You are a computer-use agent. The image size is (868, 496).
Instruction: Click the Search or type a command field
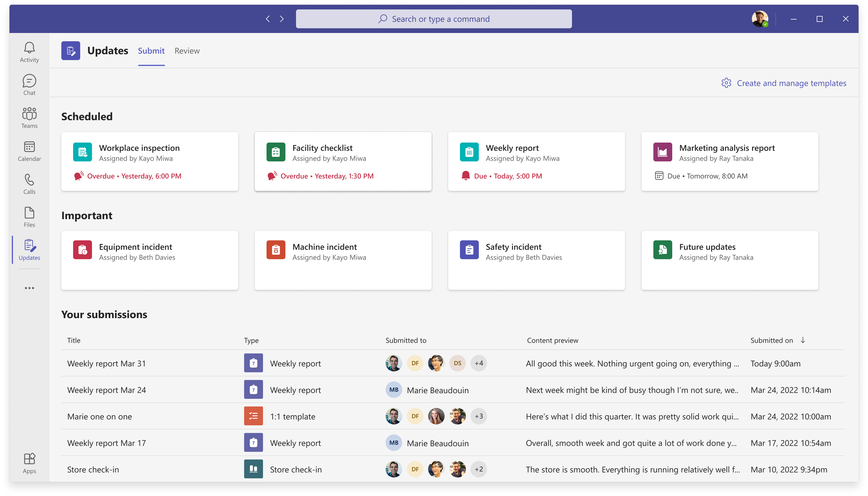point(434,18)
